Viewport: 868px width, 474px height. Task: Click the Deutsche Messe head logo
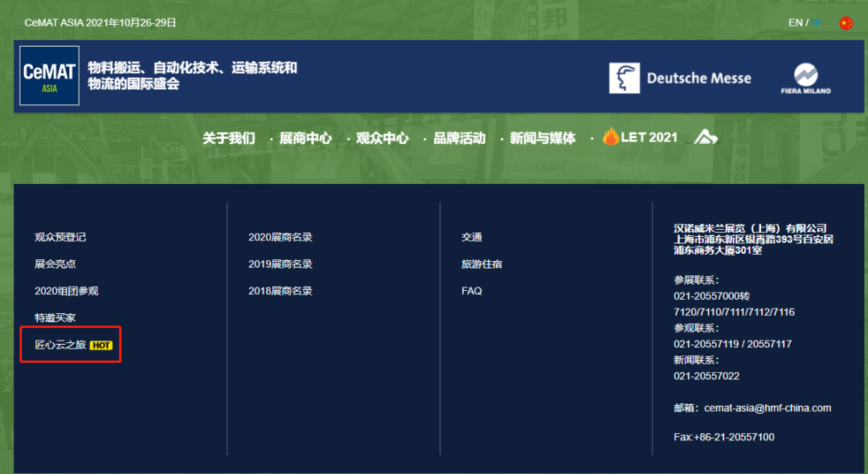pos(624,78)
